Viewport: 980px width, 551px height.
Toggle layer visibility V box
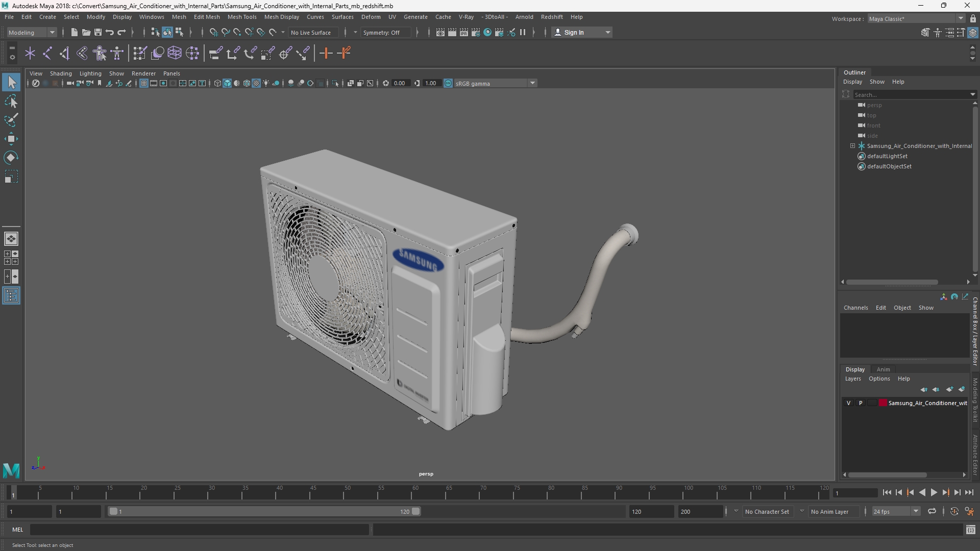pyautogui.click(x=849, y=403)
